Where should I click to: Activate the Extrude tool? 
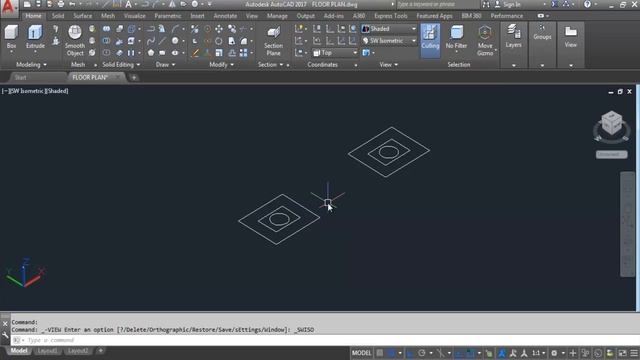click(35, 37)
